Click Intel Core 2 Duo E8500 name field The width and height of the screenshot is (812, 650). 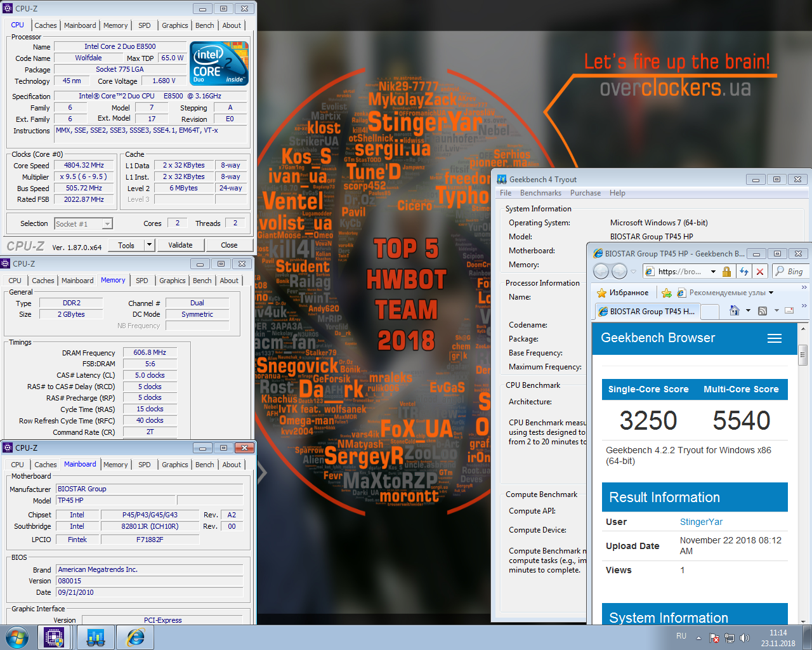click(120, 46)
